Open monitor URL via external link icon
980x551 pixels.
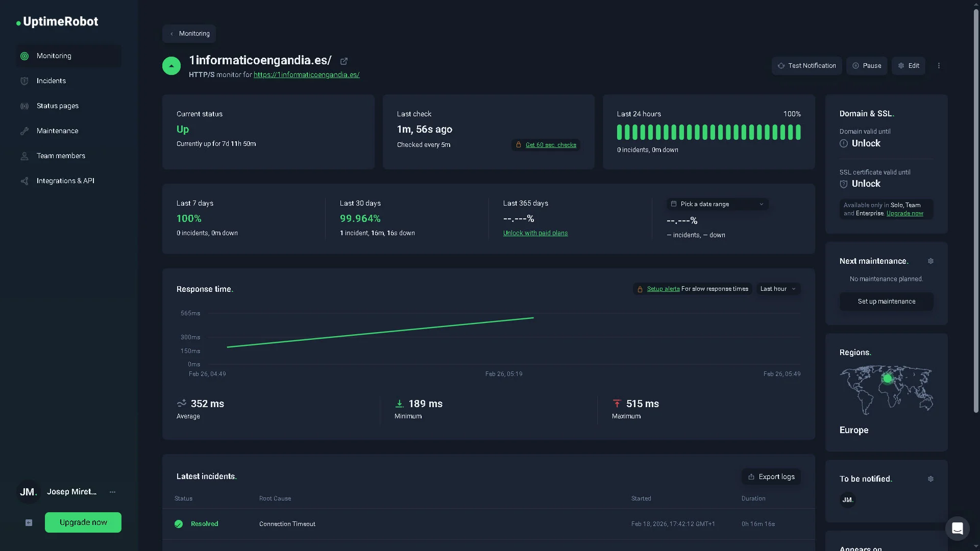coord(344,61)
